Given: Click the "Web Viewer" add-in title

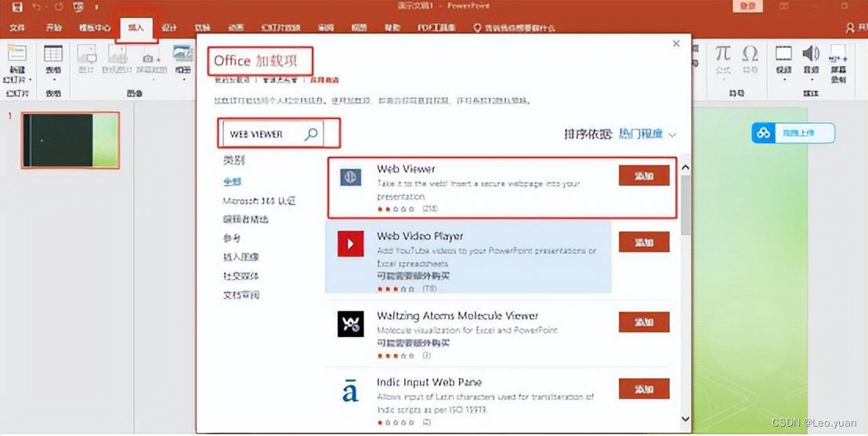Looking at the screenshot, I should 406,169.
